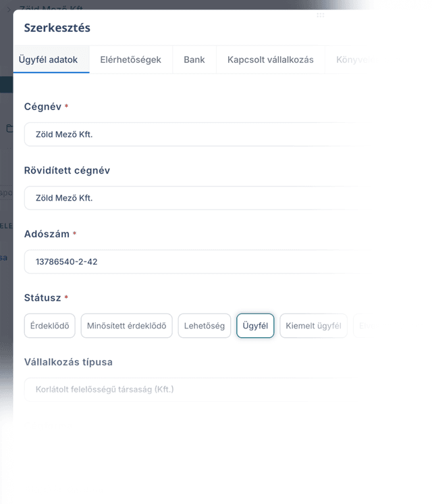The height and width of the screenshot is (504, 432).
Task: Open the Zöld Mező Kft. breadcrumb link
Action: coord(51,7)
